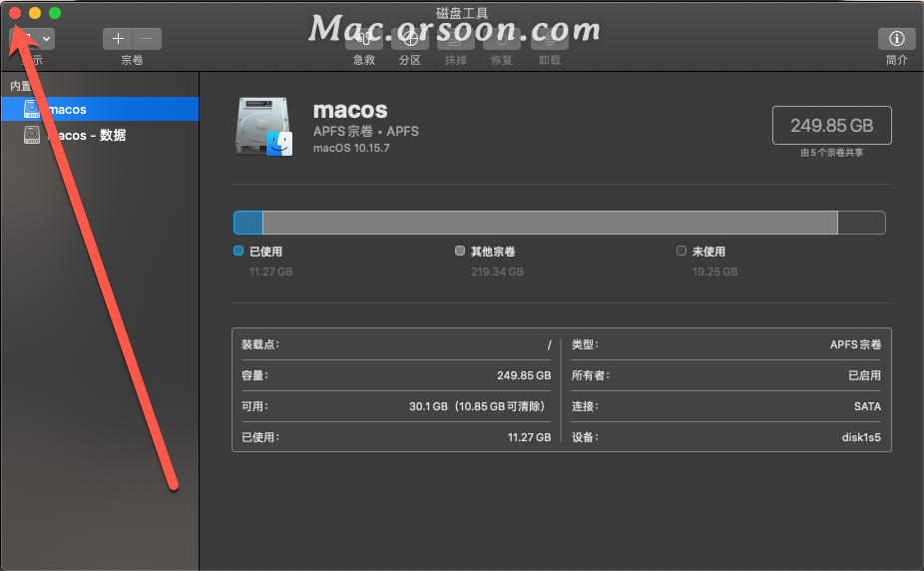924x571 pixels.
Task: Click the '内置' sidebar section header
Action: coord(20,86)
